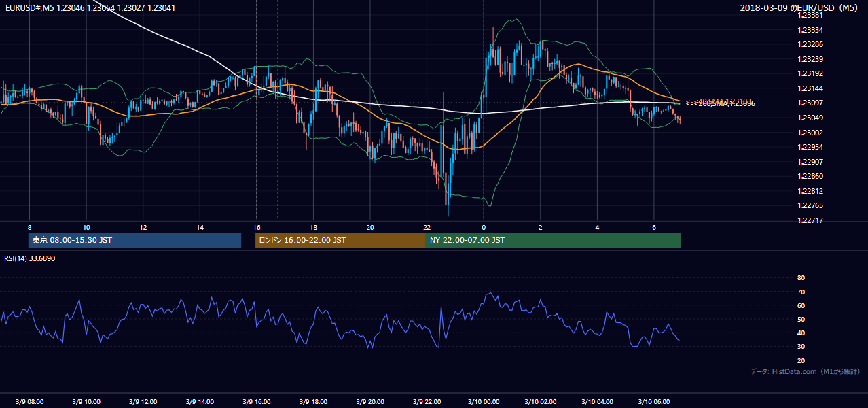Click hour 20 on price chart axis
868x408 pixels.
[369, 227]
